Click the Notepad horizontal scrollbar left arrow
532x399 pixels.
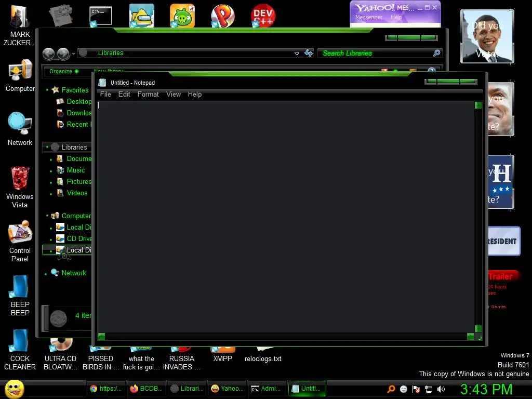101,336
